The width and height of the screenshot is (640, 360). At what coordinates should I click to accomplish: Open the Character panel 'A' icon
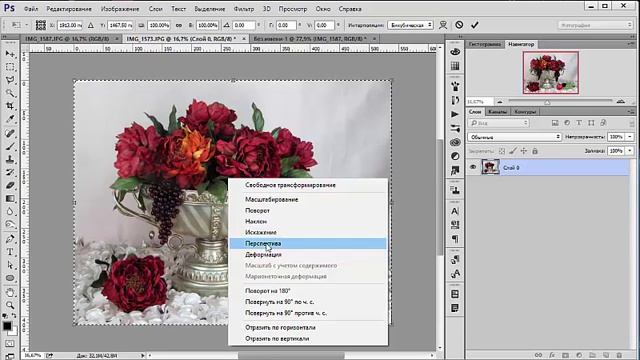click(x=455, y=211)
